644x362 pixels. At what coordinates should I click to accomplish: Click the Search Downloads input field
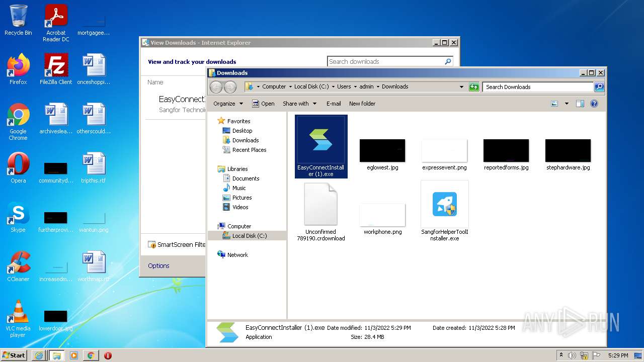538,87
